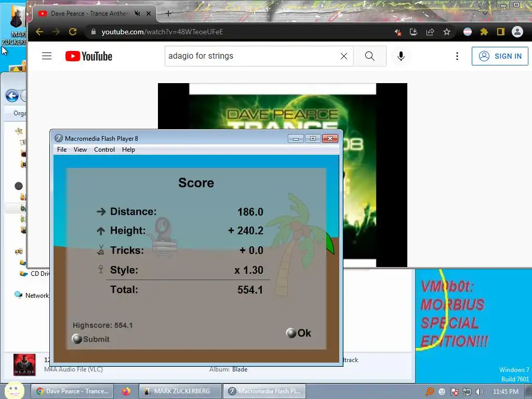This screenshot has width=532, height=399.
Task: Click Explorer back button
Action: (x=12, y=96)
